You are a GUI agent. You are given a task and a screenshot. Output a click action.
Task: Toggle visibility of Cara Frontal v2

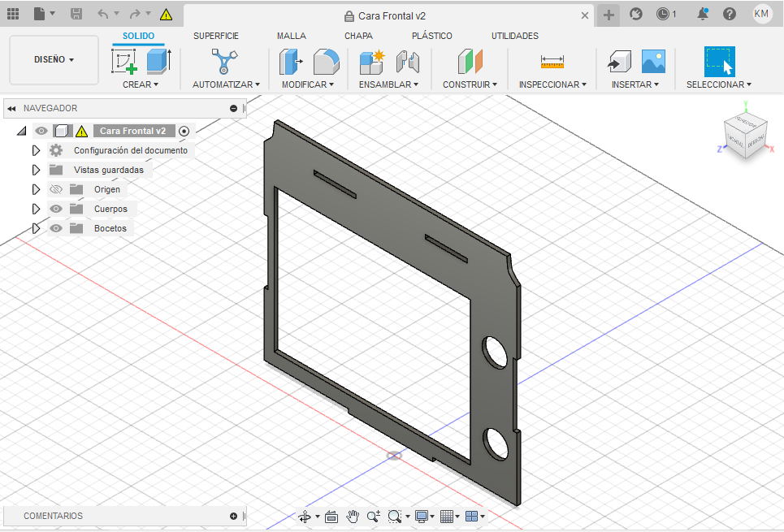pyautogui.click(x=41, y=131)
